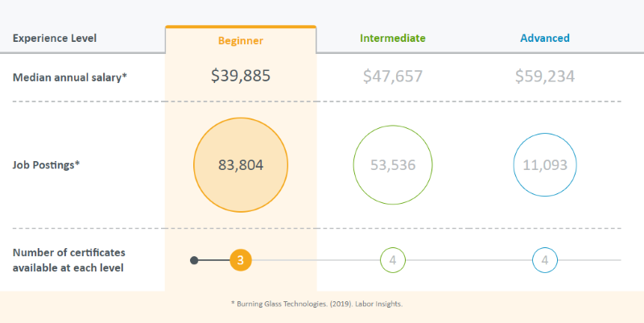Click the Median annual salary row label
The height and width of the screenshot is (323, 644).
pos(70,77)
